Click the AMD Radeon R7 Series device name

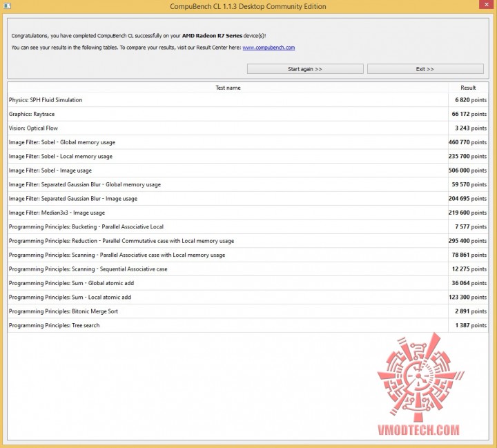coord(212,36)
